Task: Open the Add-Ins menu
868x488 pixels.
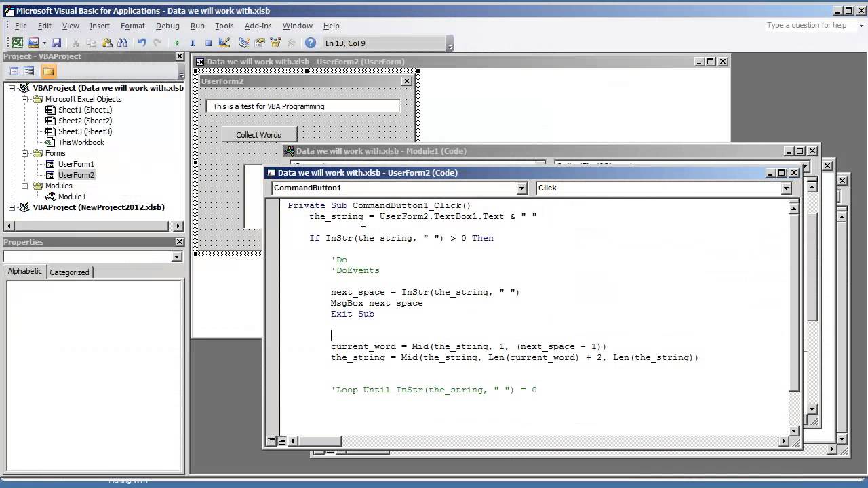Action: pos(258,26)
